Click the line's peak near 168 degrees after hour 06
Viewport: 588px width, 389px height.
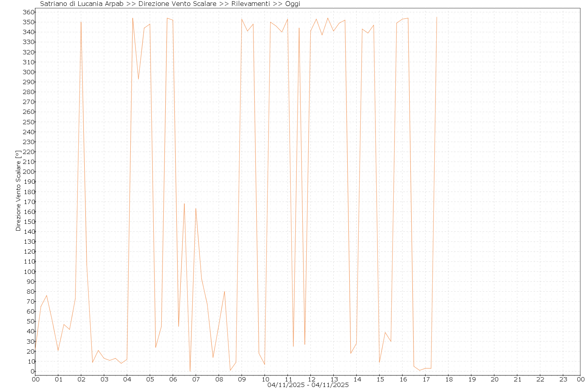[184, 204]
